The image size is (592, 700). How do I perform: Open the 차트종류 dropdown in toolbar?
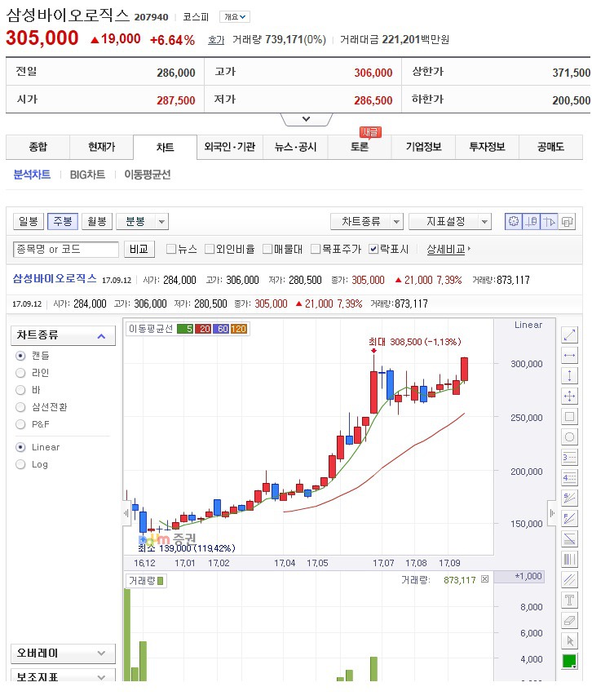click(x=367, y=221)
